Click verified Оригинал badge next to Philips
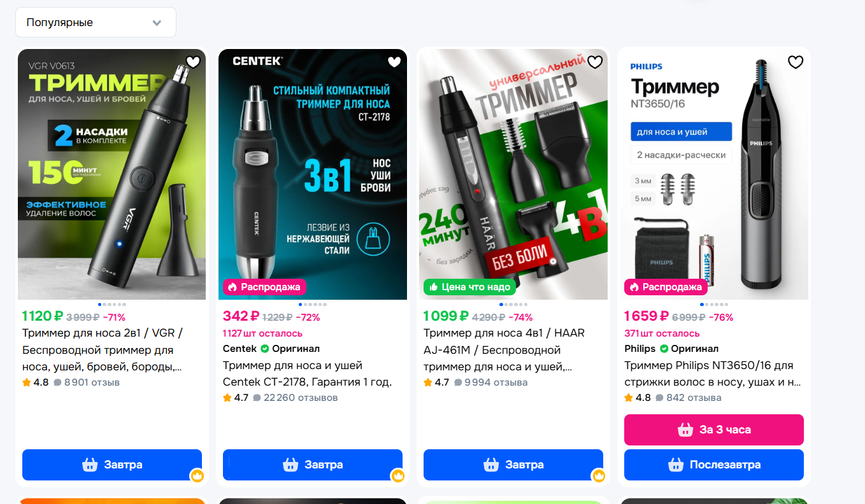 tap(690, 349)
